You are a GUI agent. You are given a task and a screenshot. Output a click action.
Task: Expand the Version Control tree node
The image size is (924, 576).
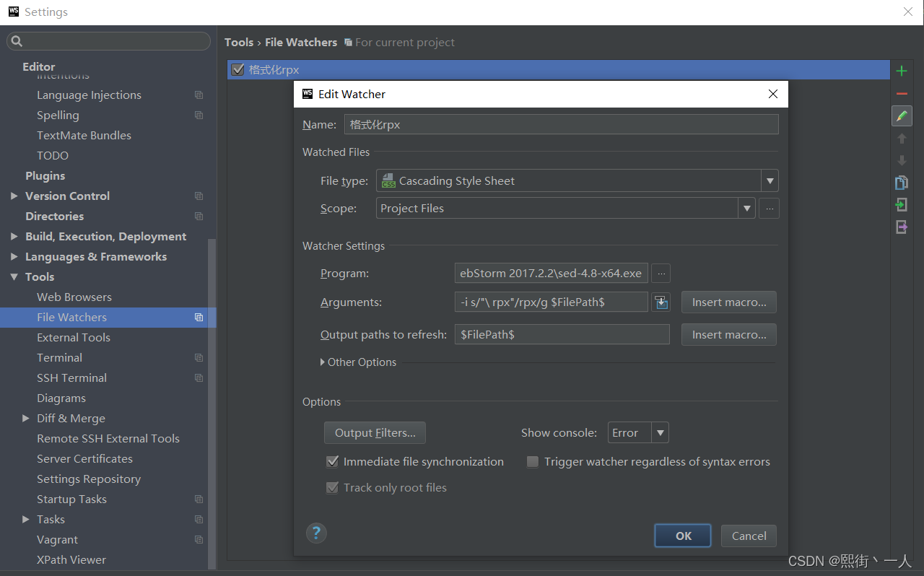click(x=14, y=196)
